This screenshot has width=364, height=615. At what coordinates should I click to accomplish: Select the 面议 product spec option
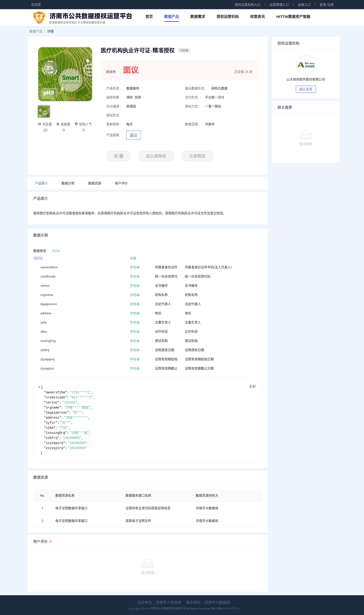click(x=134, y=135)
